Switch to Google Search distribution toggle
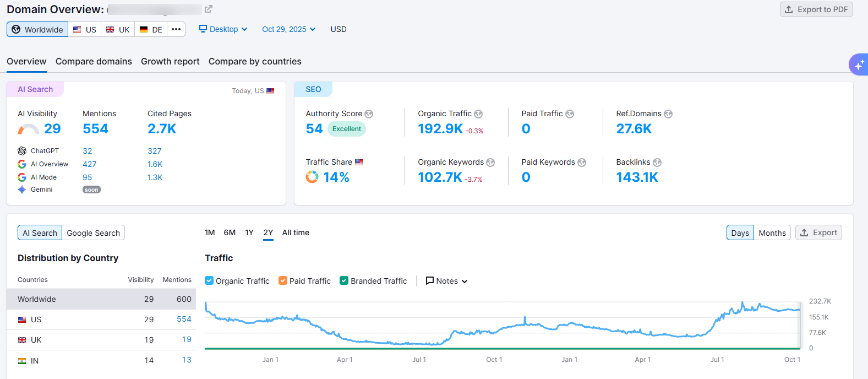This screenshot has width=868, height=379. (94, 232)
